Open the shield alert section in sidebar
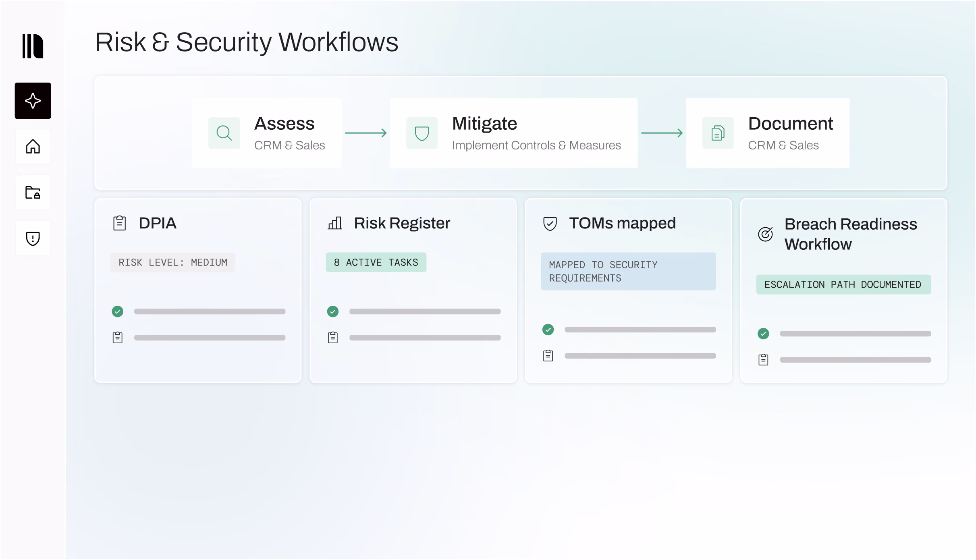The height and width of the screenshot is (560, 976). 33,239
